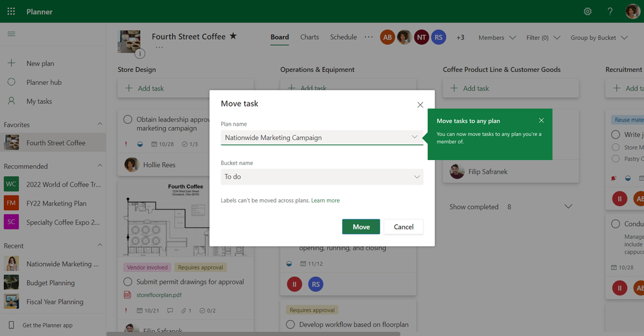This screenshot has width=644, height=336.
Task: Open storefloorplan.pdf attachment link
Action: pyautogui.click(x=159, y=295)
